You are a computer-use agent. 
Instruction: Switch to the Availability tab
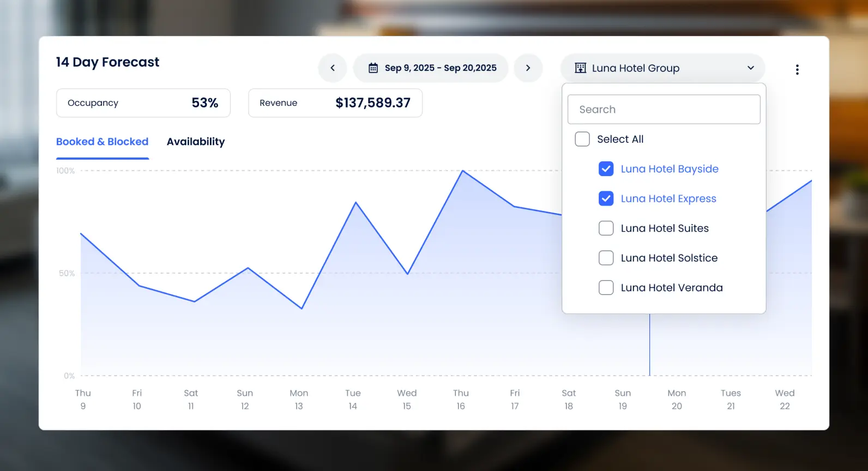[x=195, y=142]
